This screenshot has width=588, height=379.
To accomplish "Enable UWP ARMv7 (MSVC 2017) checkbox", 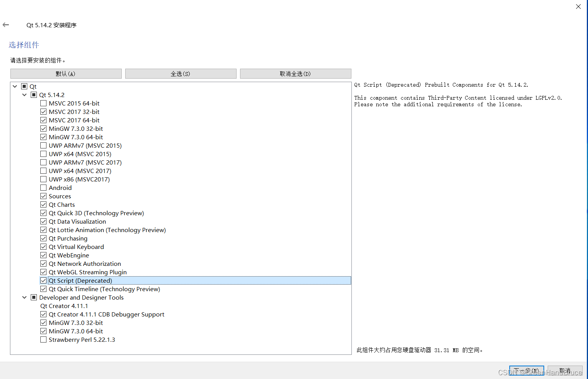I will tap(43, 162).
